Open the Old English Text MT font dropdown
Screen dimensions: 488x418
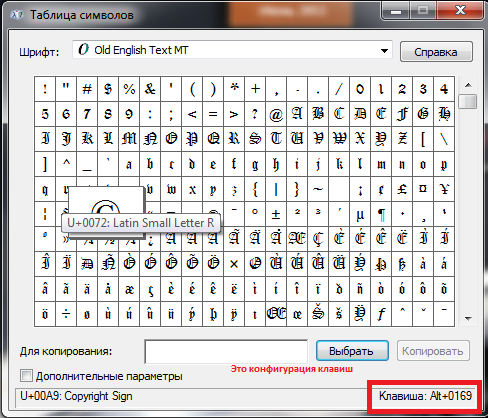[x=232, y=50]
